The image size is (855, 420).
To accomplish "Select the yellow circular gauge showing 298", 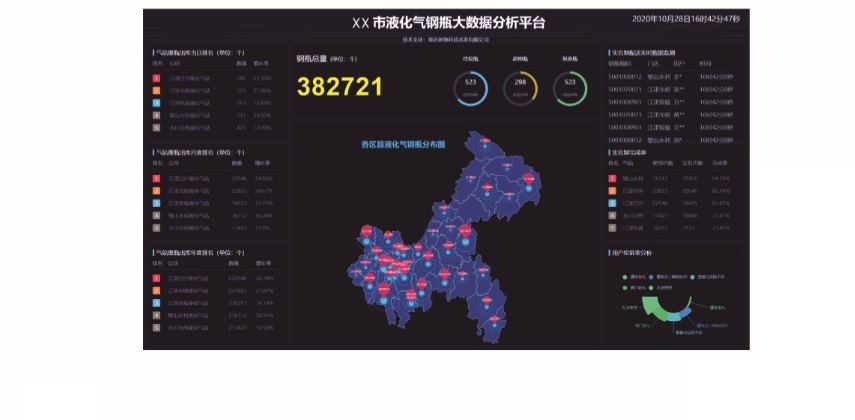I will [x=520, y=88].
